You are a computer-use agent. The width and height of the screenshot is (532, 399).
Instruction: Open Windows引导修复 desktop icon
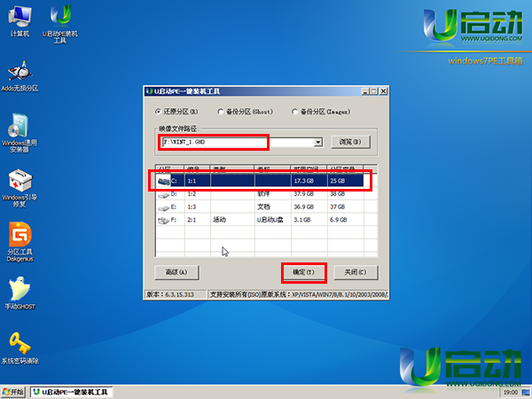pyautogui.click(x=20, y=188)
